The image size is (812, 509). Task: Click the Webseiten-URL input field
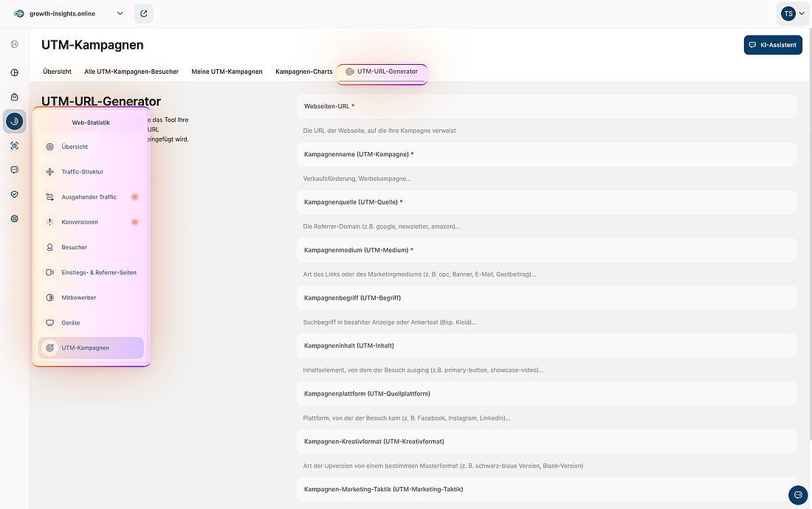point(547,106)
